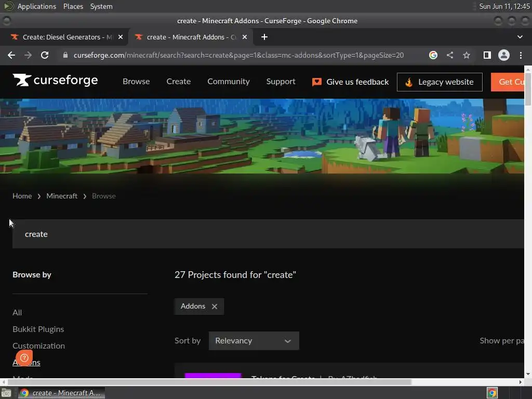Click the Legacy website button
This screenshot has width=532, height=399.
tap(440, 82)
